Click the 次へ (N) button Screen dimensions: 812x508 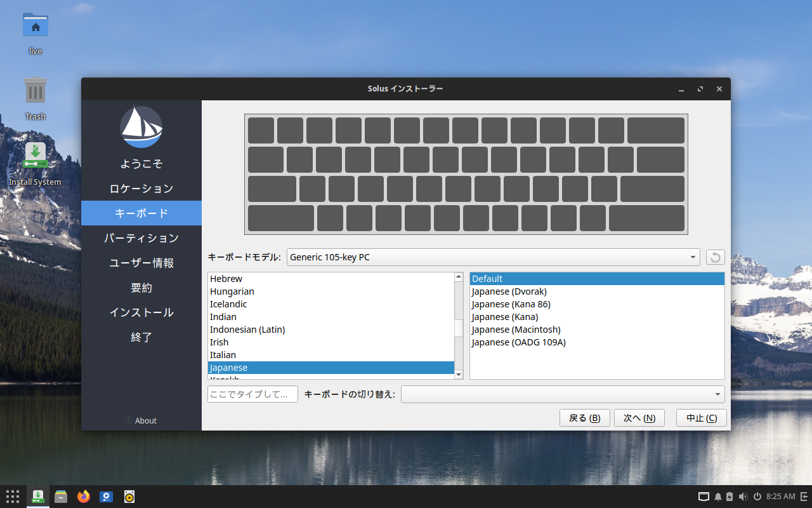tap(639, 418)
